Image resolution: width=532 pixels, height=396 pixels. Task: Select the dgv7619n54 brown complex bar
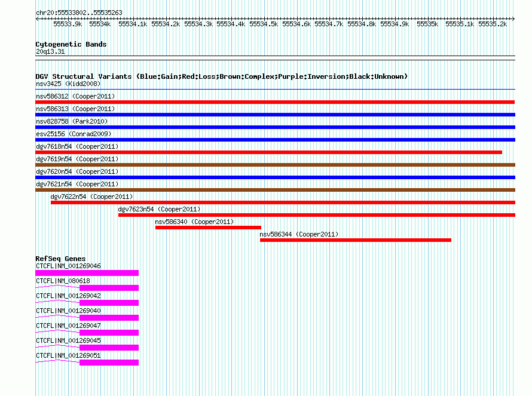pyautogui.click(x=275, y=165)
